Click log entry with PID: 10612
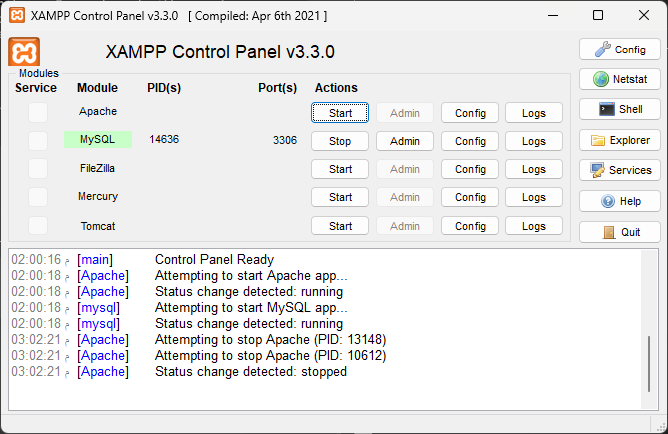The image size is (668, 434). 271,356
